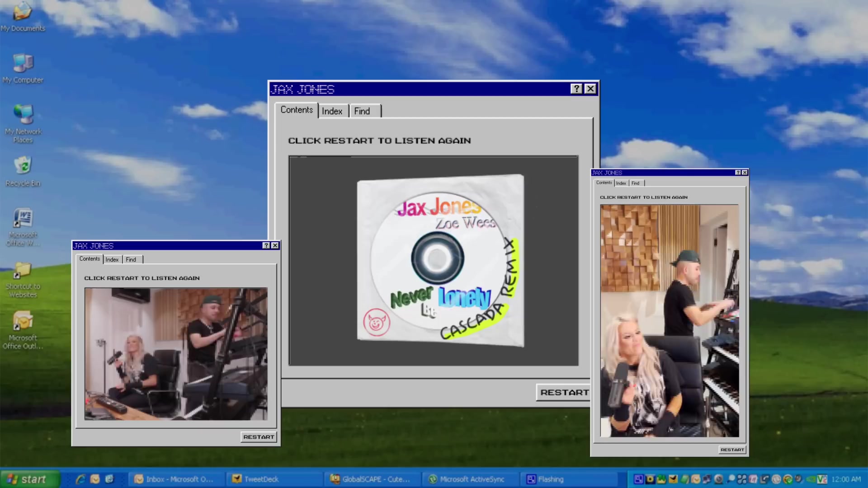Close the left Jax Jones window
The height and width of the screenshot is (488, 868).
coord(275,245)
